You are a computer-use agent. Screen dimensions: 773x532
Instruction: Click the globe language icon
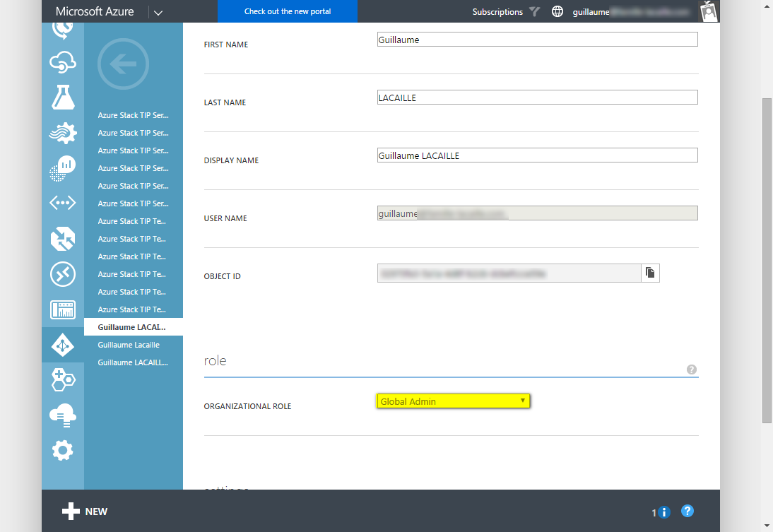point(557,11)
